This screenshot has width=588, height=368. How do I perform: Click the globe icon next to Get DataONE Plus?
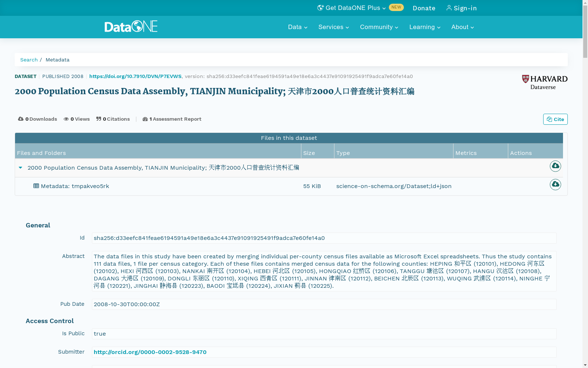point(320,8)
